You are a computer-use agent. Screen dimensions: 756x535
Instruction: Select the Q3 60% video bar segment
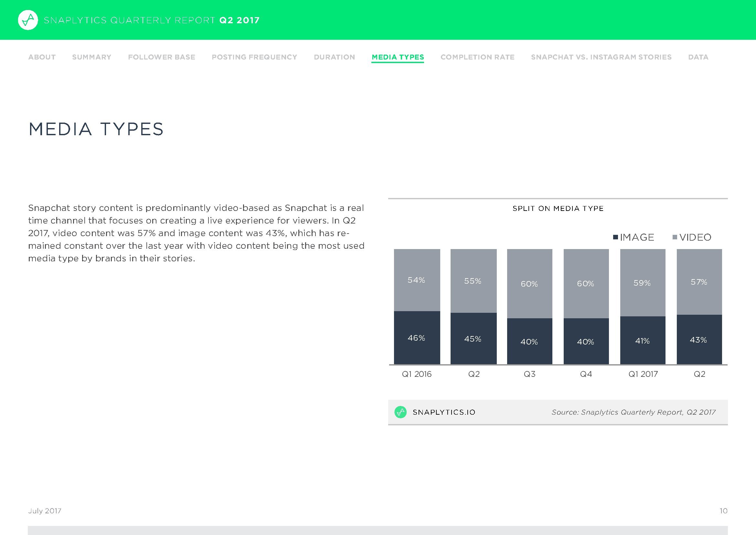click(529, 284)
